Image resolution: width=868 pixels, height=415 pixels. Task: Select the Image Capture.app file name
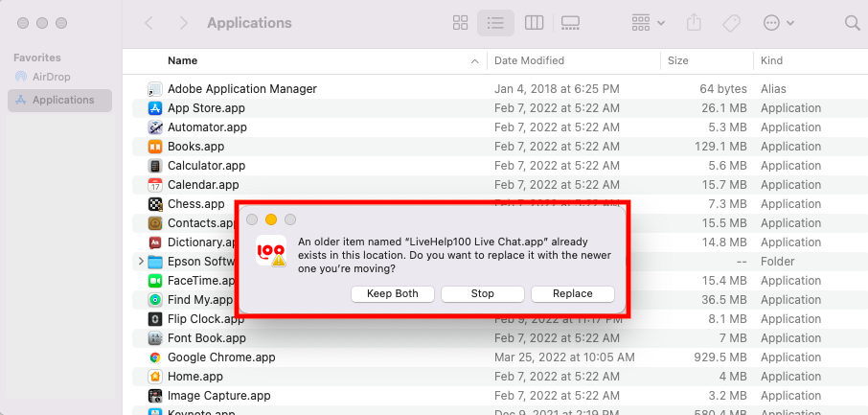[219, 396]
